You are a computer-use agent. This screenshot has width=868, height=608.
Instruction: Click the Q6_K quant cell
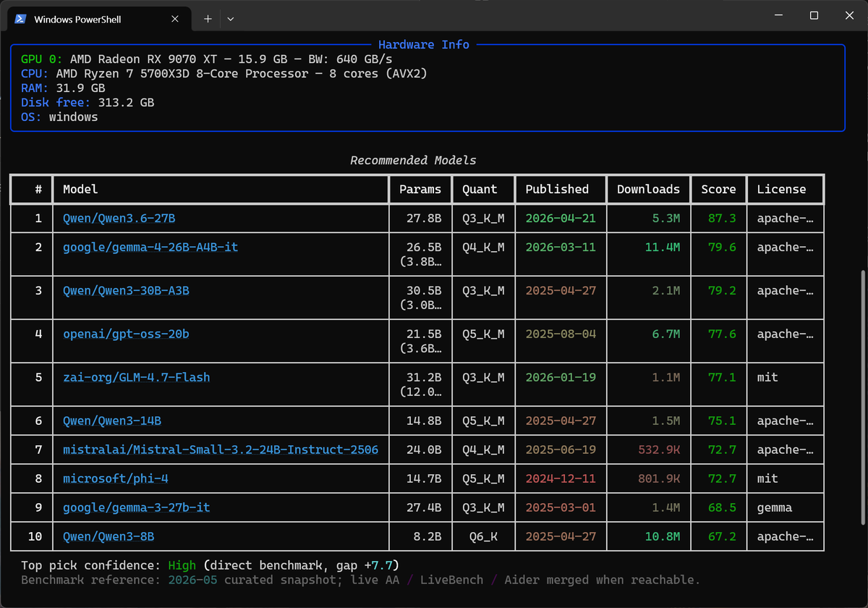click(484, 536)
